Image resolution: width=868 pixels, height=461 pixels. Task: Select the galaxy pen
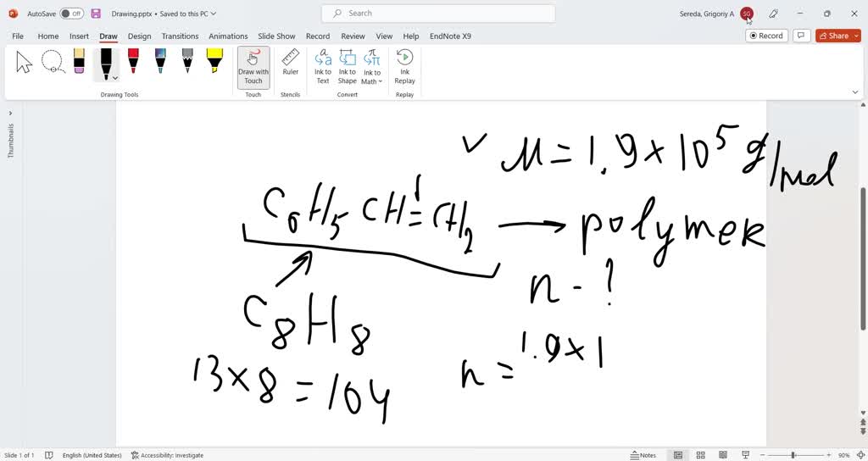[x=160, y=61]
